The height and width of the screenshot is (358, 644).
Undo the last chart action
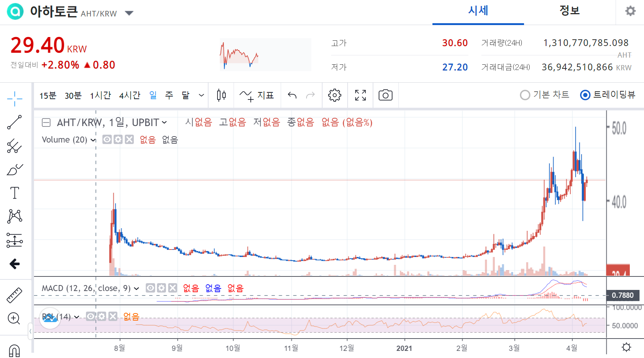coord(292,95)
